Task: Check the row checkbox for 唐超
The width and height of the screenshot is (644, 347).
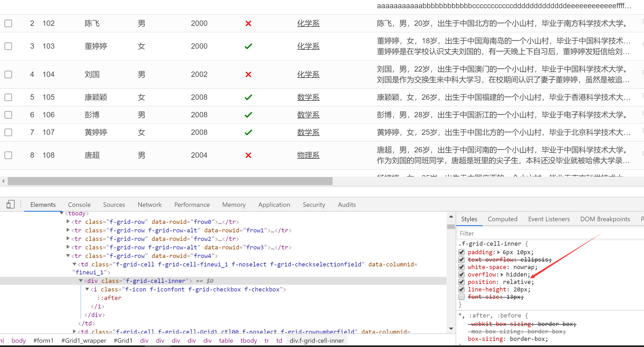Action: (x=9, y=155)
